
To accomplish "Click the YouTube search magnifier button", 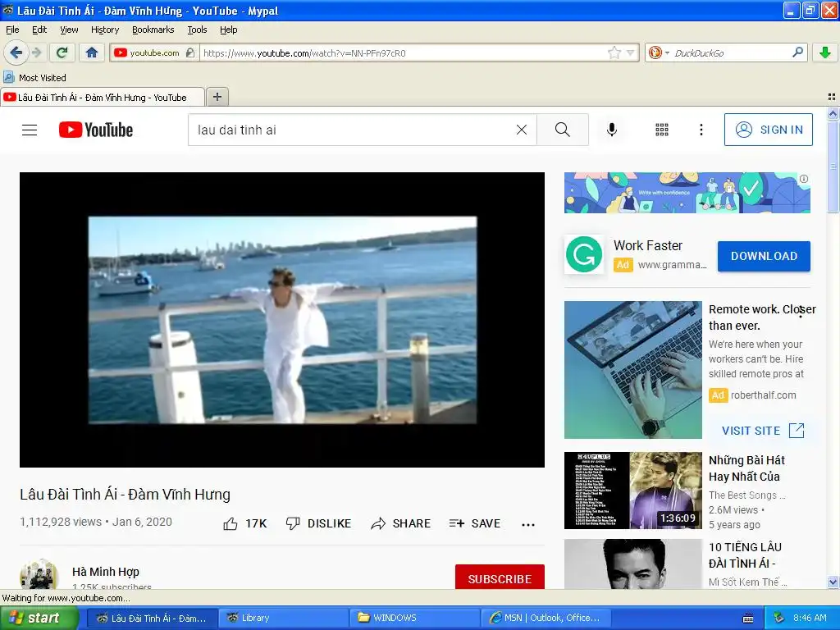I will pyautogui.click(x=563, y=130).
